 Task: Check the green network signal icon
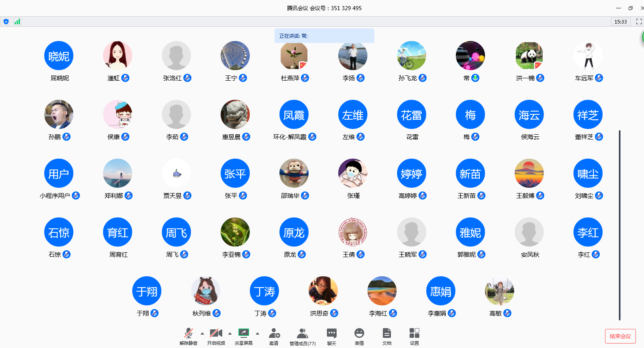[x=17, y=21]
